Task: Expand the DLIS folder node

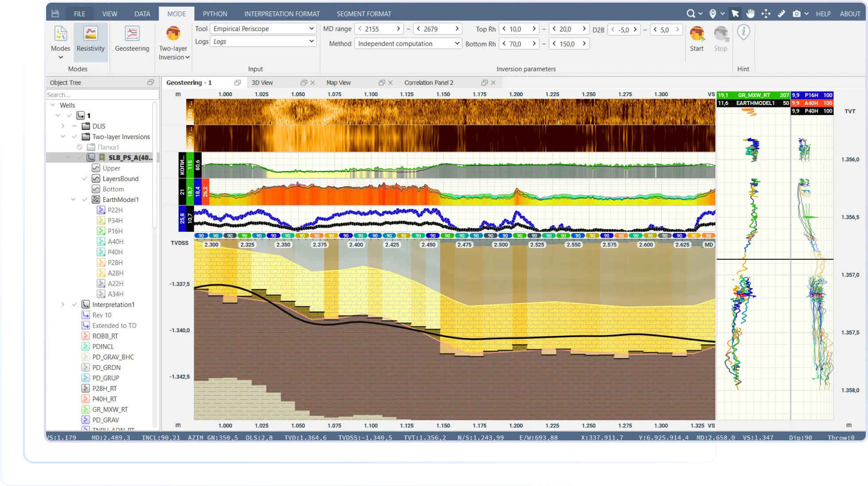Action: pyautogui.click(x=63, y=126)
